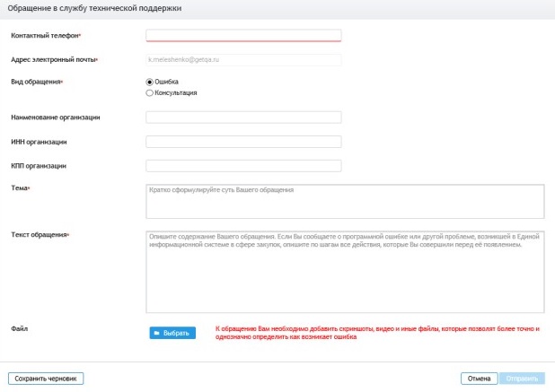The height and width of the screenshot is (392, 555).
Task: Select the Консультация radio button
Action: point(150,92)
